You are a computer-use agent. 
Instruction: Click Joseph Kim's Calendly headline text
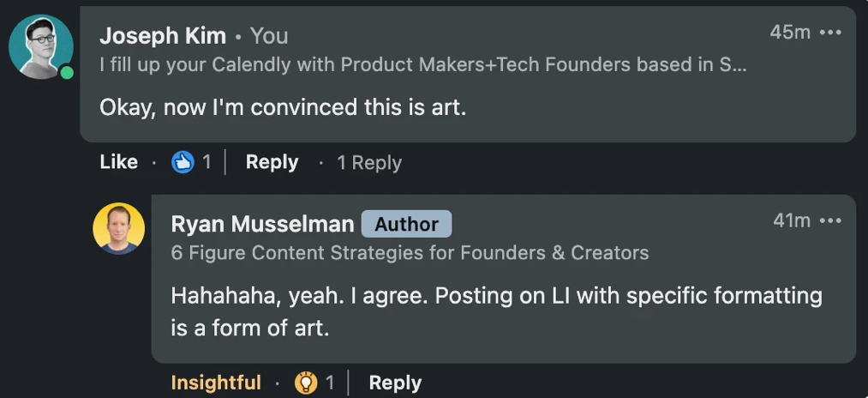422,65
